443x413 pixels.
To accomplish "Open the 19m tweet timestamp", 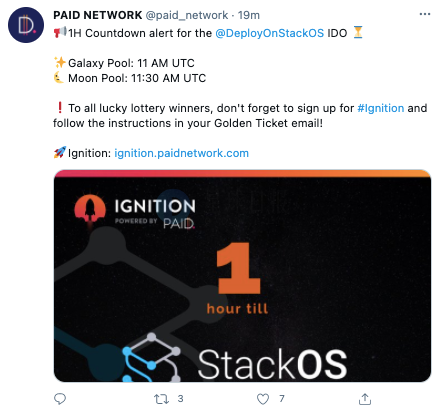I will coord(249,15).
